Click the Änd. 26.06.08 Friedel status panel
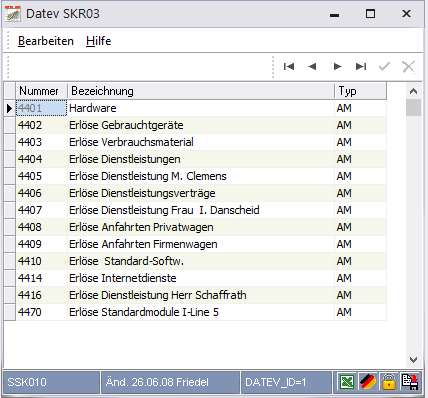 (170, 382)
